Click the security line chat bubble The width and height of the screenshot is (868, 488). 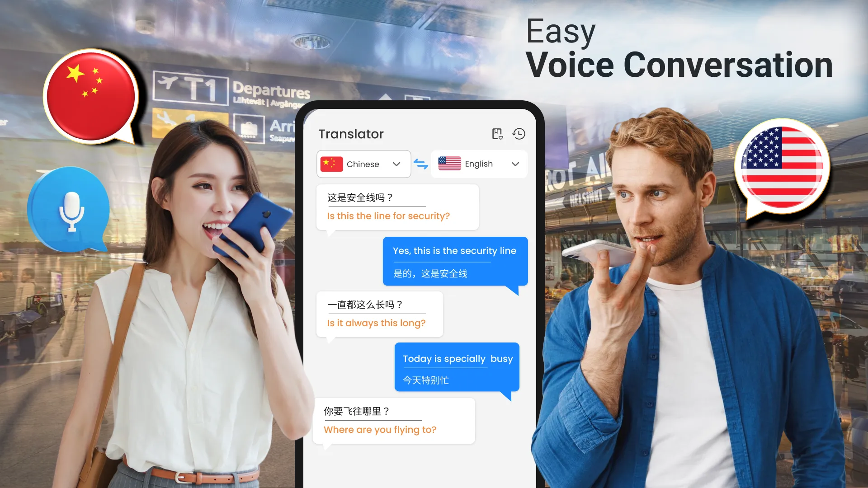pos(454,262)
